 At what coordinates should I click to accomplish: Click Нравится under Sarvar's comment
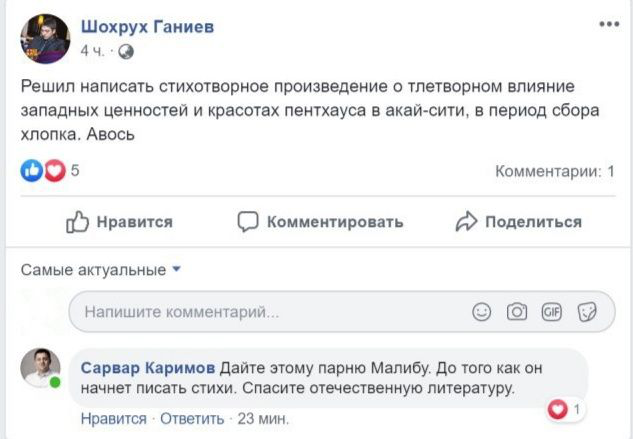click(x=113, y=419)
